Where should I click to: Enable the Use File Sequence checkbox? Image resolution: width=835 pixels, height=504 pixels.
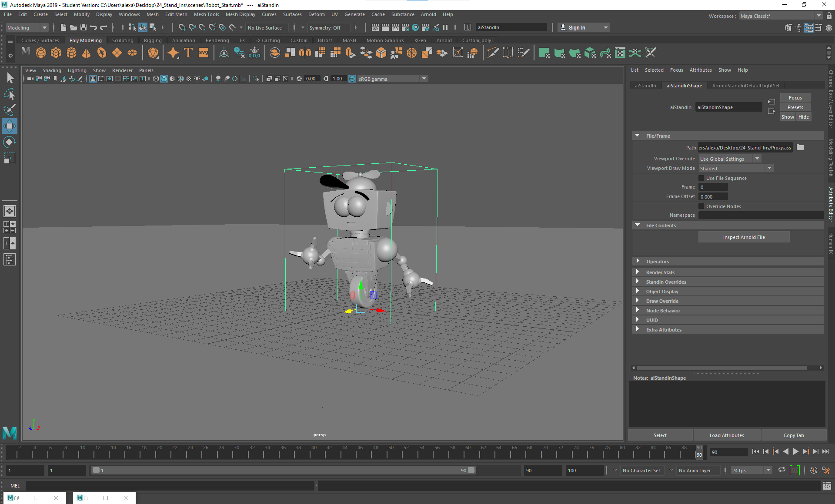pyautogui.click(x=701, y=178)
